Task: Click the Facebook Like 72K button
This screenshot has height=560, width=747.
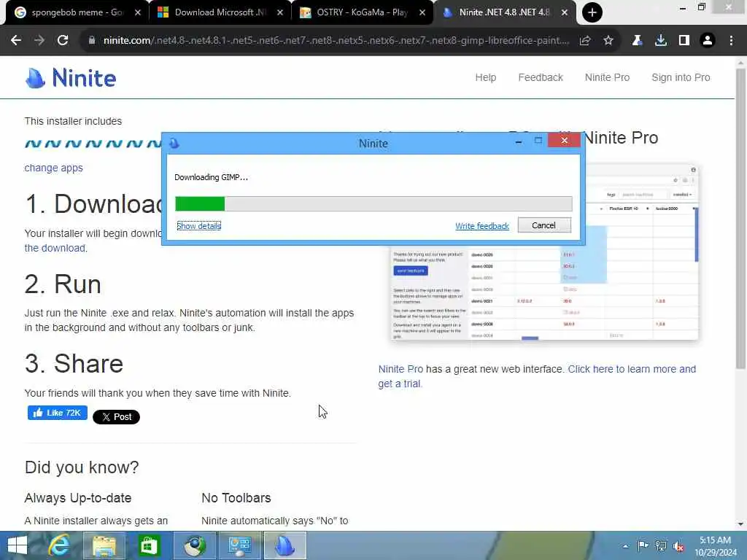Action: point(57,413)
